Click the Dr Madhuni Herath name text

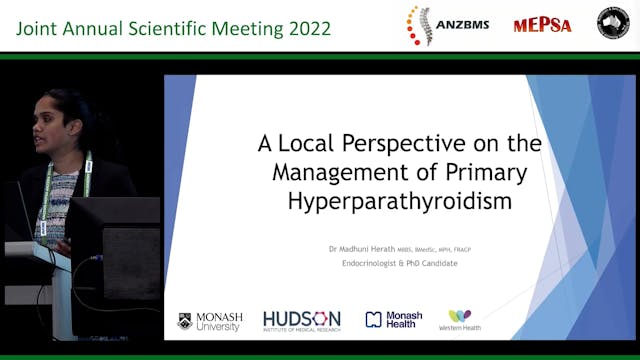(362, 249)
